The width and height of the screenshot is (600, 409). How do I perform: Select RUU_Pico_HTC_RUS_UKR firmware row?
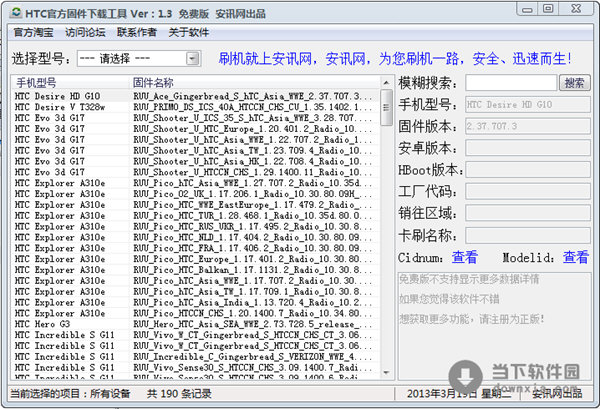click(195, 226)
